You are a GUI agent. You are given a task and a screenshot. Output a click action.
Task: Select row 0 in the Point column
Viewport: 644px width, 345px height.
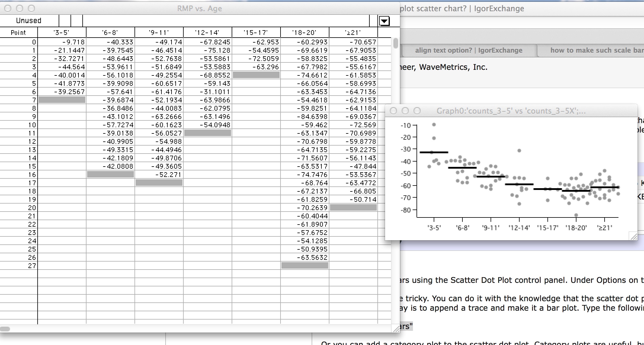(x=19, y=42)
